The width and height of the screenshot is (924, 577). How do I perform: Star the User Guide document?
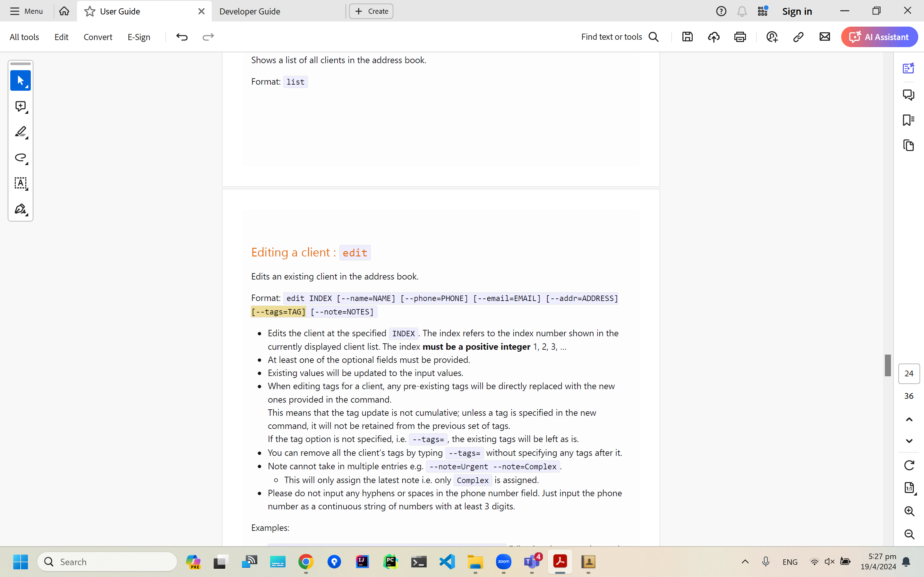coord(90,12)
